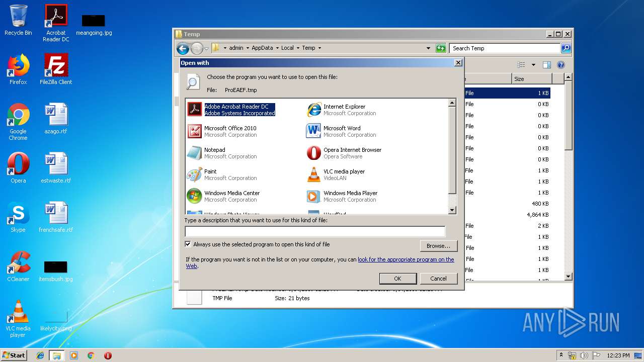Open Chrome from the taskbar

click(91, 355)
